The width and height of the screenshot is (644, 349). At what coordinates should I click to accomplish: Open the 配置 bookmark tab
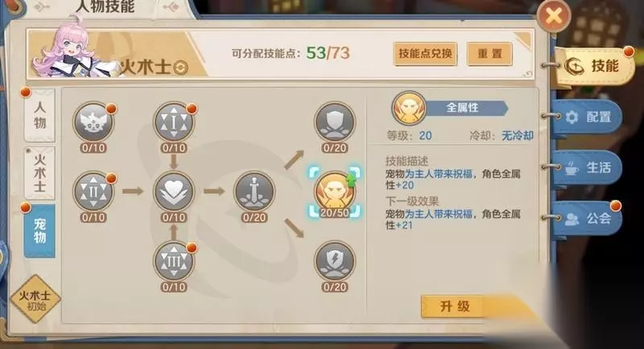point(588,117)
